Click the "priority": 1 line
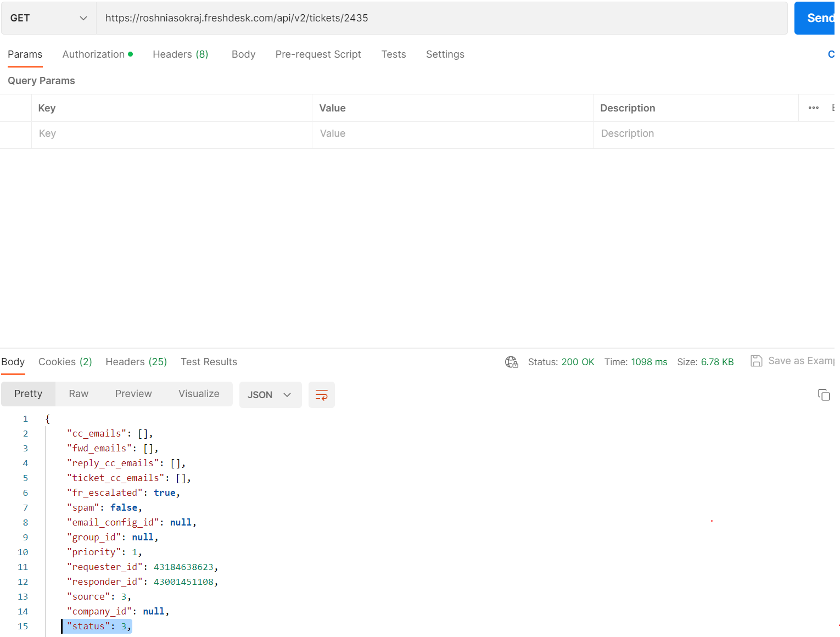Viewport: 840px width, 637px height. (x=104, y=552)
